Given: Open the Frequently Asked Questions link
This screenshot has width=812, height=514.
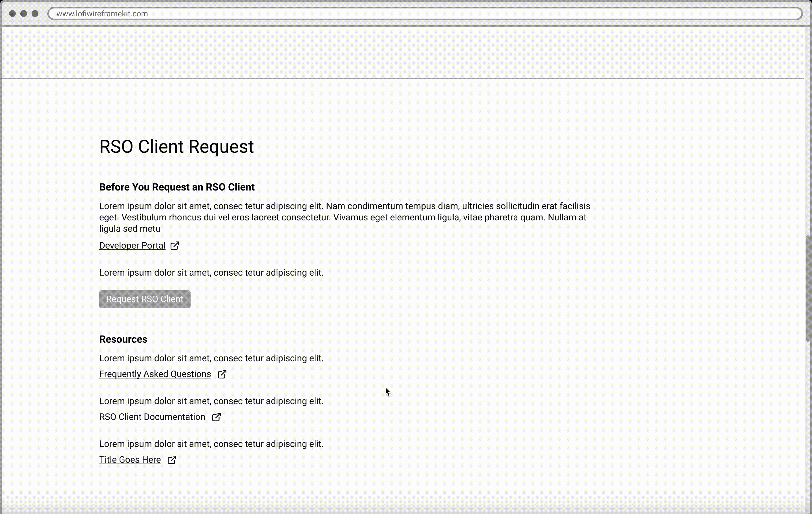Looking at the screenshot, I should [x=155, y=374].
